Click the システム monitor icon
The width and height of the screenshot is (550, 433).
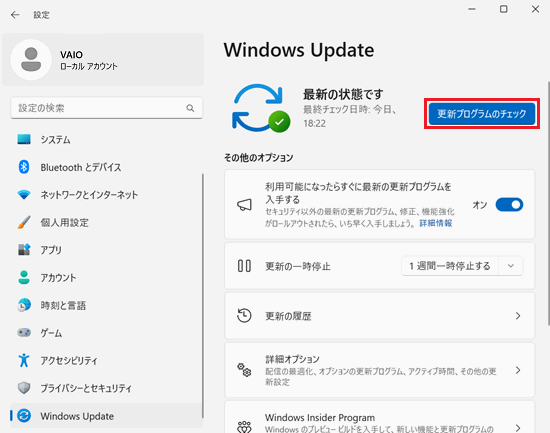24,139
